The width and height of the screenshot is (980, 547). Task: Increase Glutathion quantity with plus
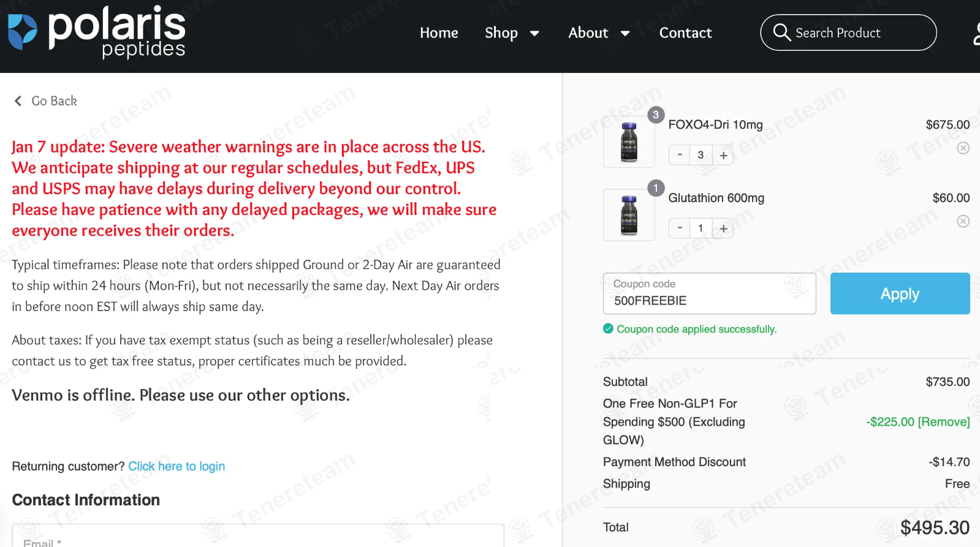tap(723, 228)
